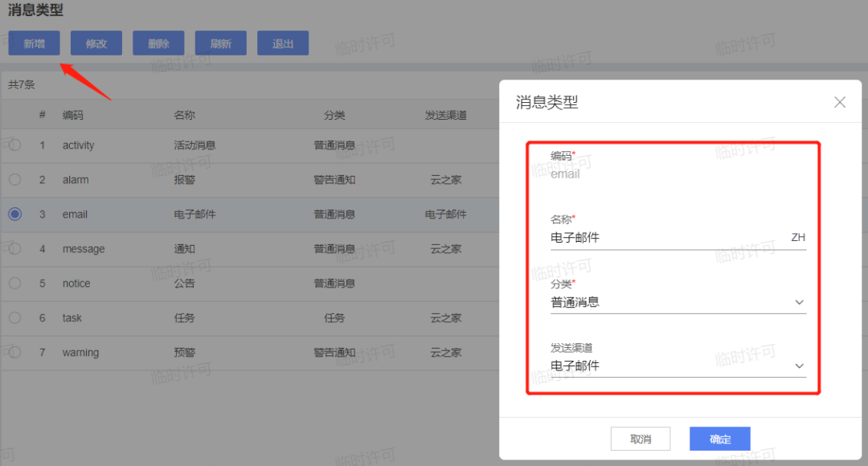Click the warning code cell
This screenshot has height=466, width=868.
(x=81, y=353)
